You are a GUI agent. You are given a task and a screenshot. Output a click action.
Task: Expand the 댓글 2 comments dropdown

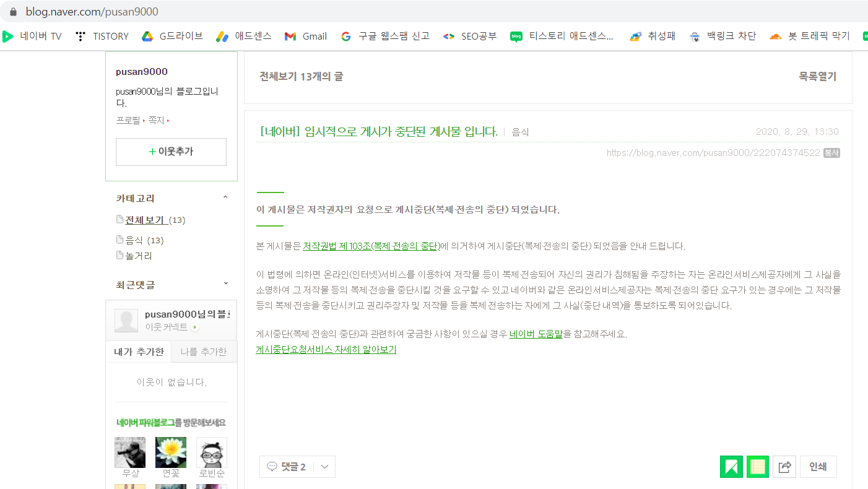point(324,467)
